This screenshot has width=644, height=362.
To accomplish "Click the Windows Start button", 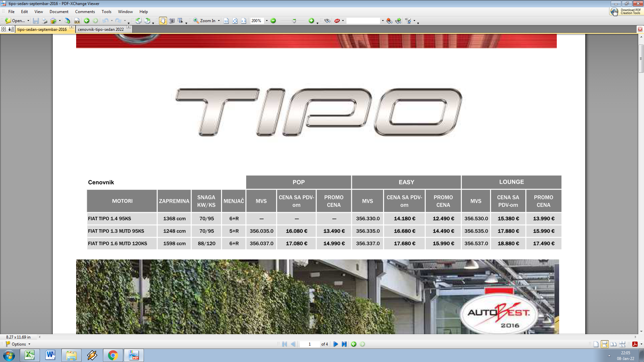I will tap(9, 355).
